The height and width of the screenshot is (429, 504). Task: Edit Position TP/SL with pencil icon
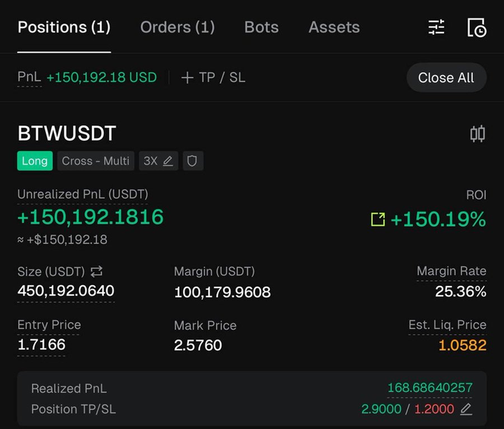(466, 409)
